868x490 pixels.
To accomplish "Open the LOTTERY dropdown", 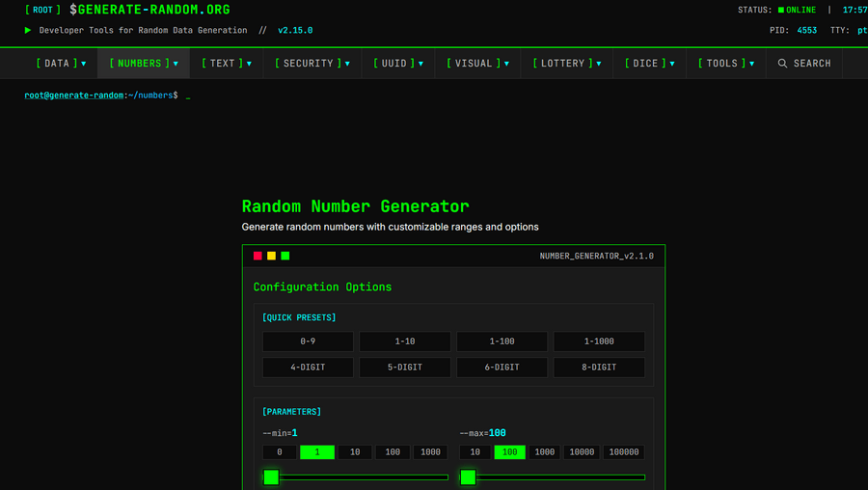I will pyautogui.click(x=567, y=64).
